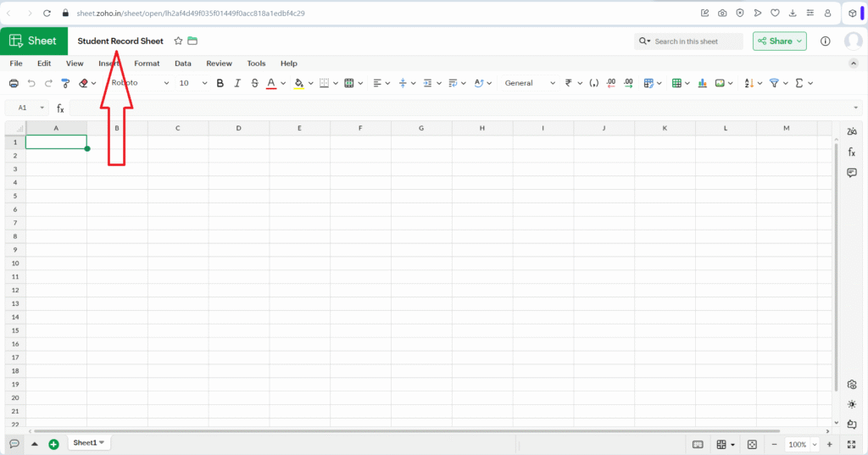Toggle italic formatting
The image size is (868, 455).
(237, 83)
